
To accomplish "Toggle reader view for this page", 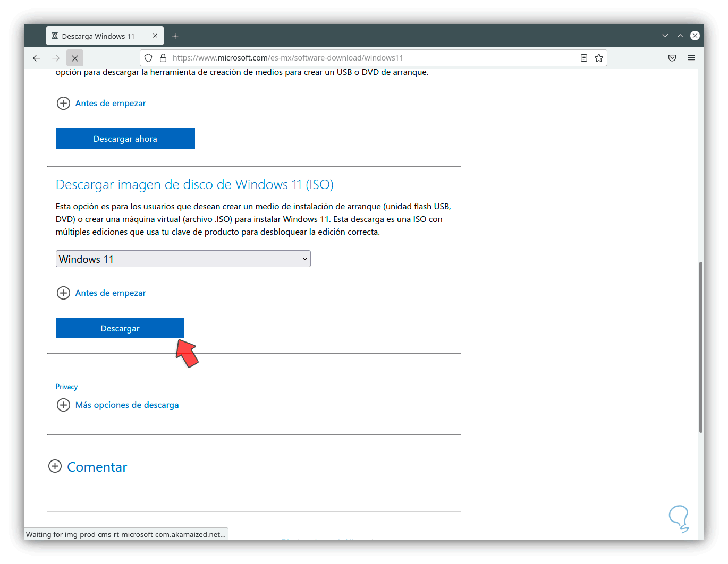I will [x=584, y=58].
